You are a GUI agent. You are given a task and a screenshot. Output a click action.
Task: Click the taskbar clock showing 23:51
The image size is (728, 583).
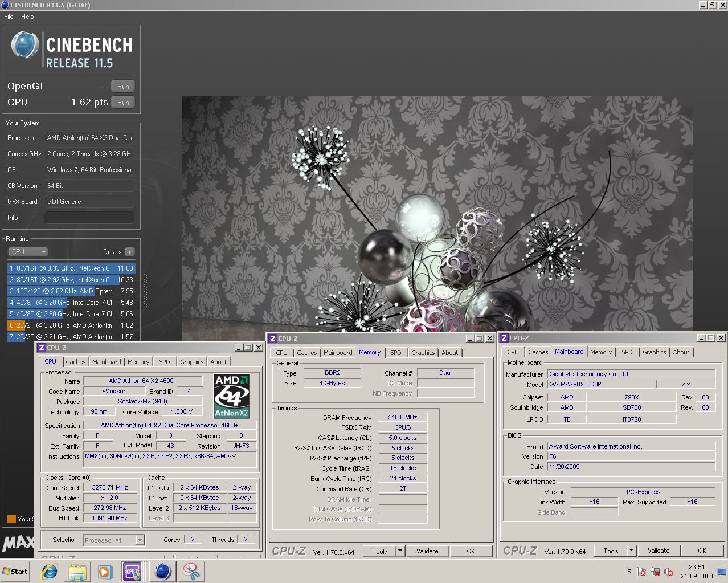tap(696, 572)
